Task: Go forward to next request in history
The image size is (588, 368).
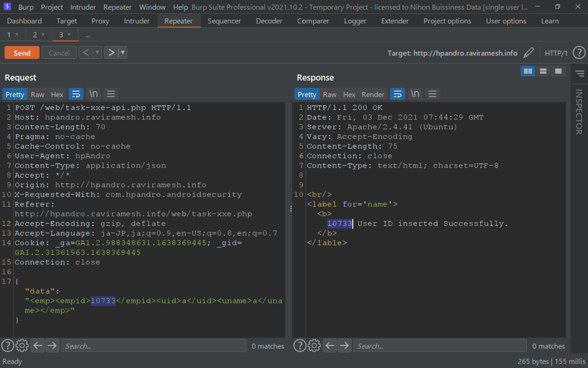Action: click(112, 53)
